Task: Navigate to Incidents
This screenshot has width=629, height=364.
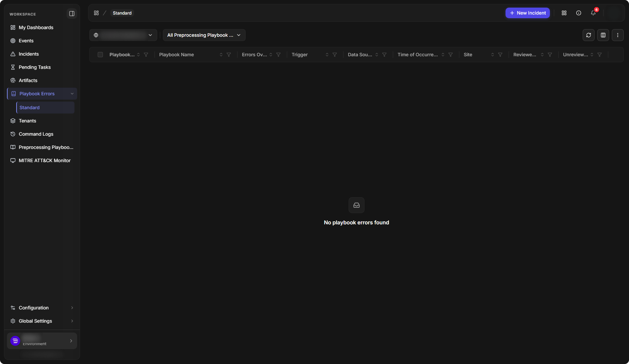Action: (x=42, y=54)
